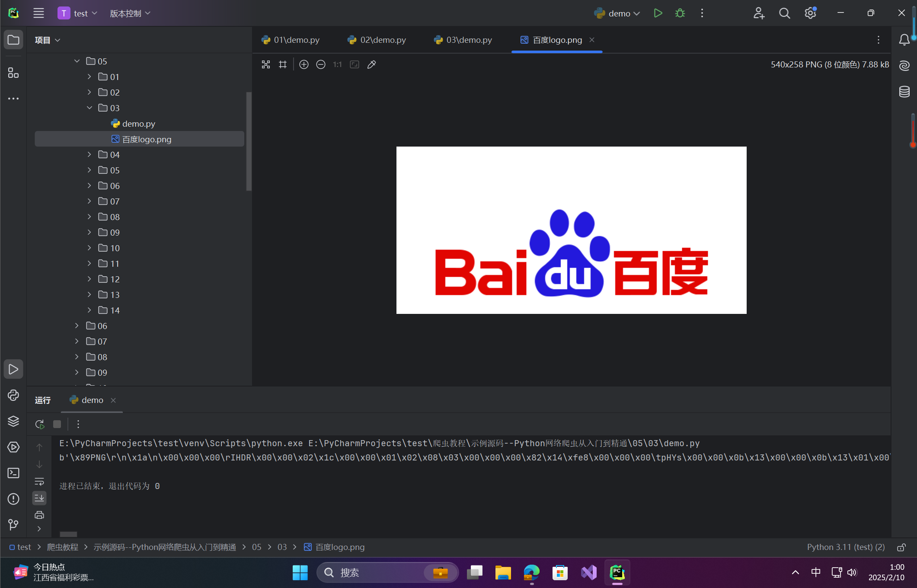Viewport: 917px width, 588px height.
Task: Reset image zoom to 1:1 actual size
Action: [x=337, y=64]
